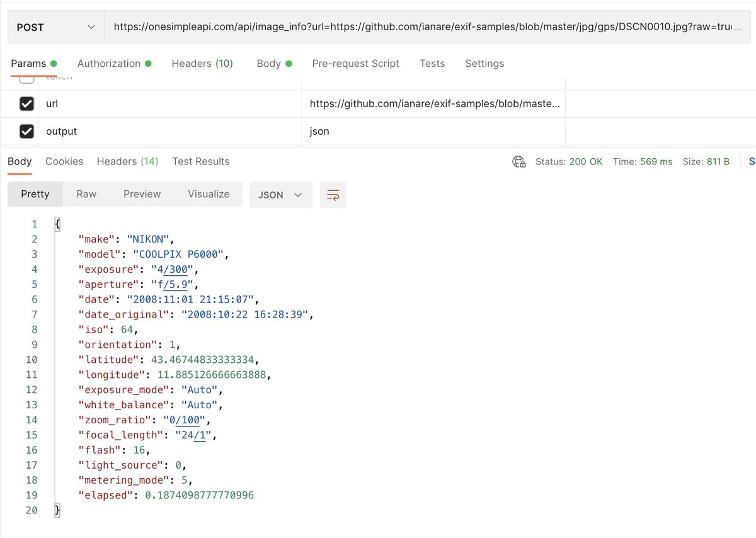
Task: Click the "f/5.9" aperture value
Action: click(173, 284)
